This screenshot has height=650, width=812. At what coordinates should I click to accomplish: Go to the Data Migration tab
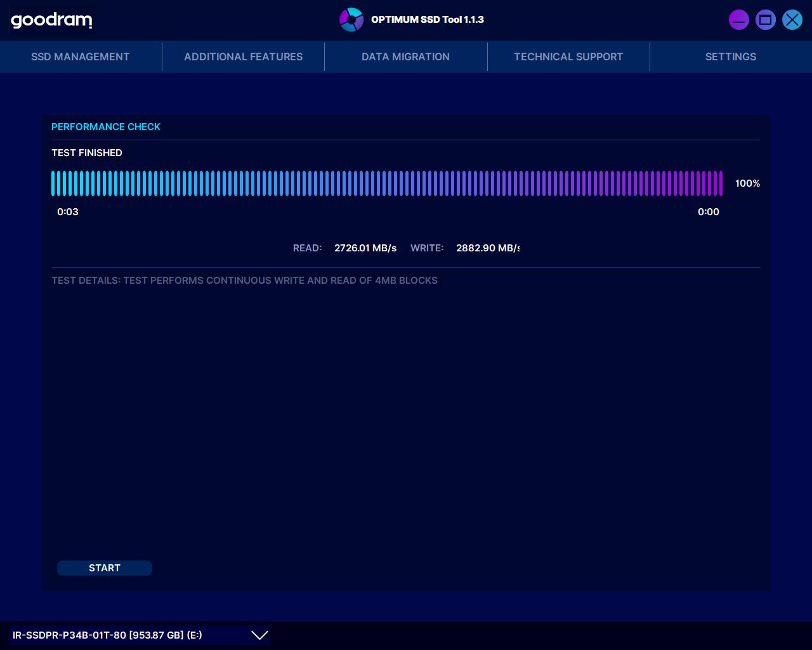coord(405,56)
